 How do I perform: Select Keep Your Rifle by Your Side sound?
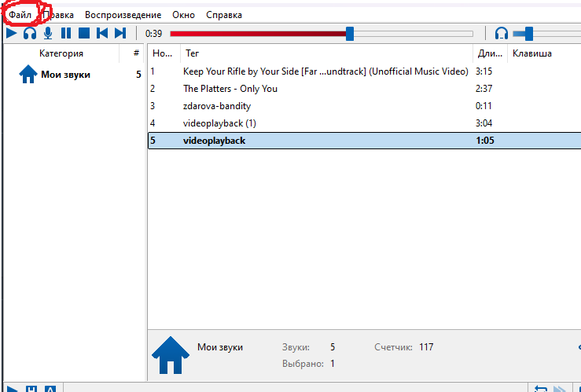(364, 71)
